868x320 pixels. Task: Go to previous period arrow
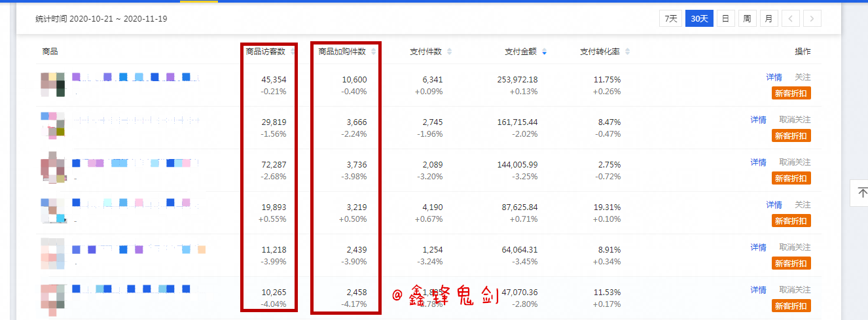click(x=790, y=18)
